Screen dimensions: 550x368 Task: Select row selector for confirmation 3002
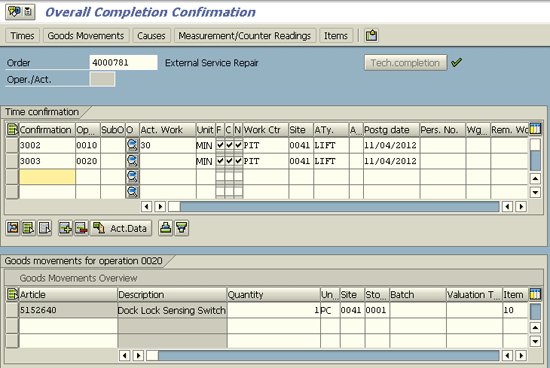coord(12,145)
